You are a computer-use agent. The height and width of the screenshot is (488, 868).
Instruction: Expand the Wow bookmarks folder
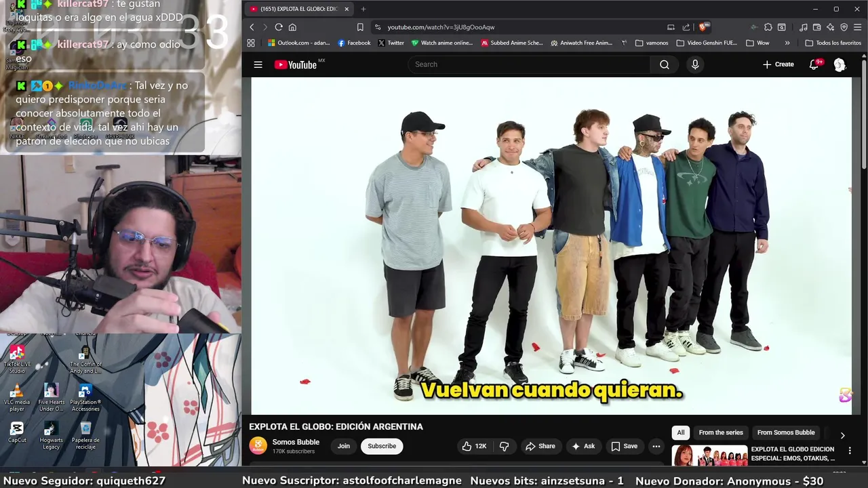(x=757, y=43)
